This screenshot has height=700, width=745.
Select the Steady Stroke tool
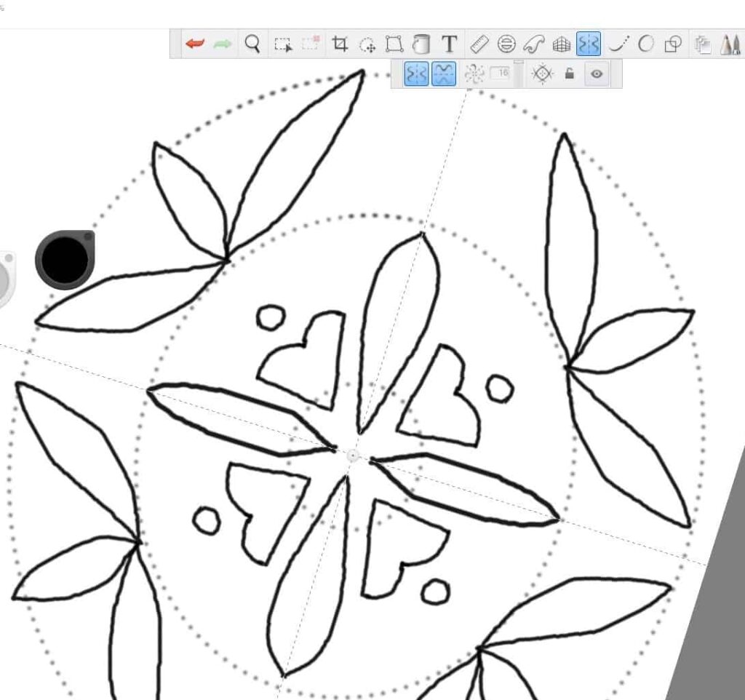coord(619,44)
